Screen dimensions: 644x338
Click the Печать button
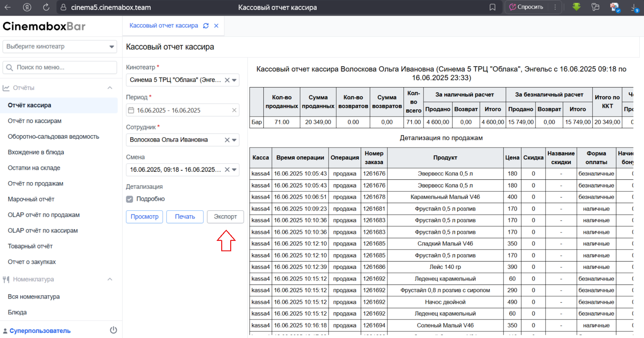tap(185, 217)
